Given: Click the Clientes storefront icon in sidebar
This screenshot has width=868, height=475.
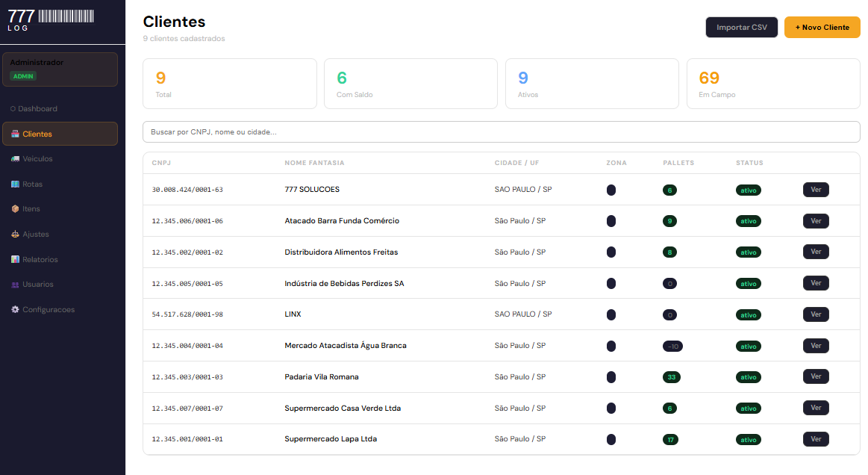Looking at the screenshot, I should point(15,134).
